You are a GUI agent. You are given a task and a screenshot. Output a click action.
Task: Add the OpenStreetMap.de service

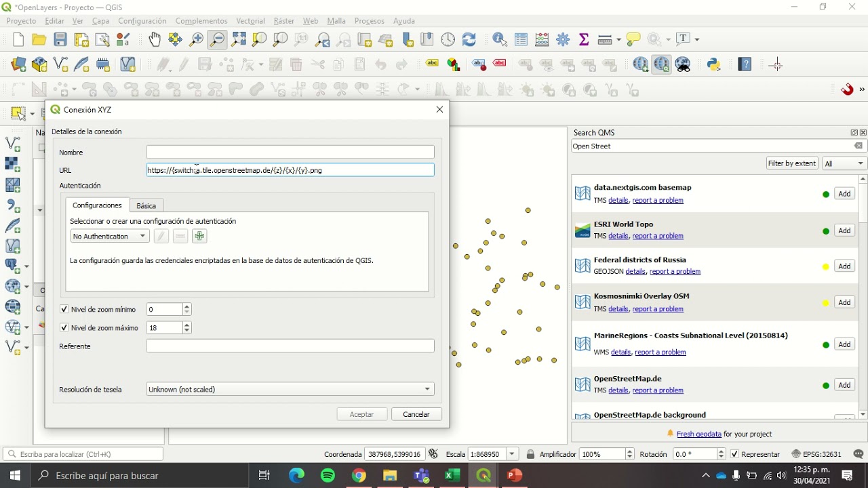tap(844, 385)
